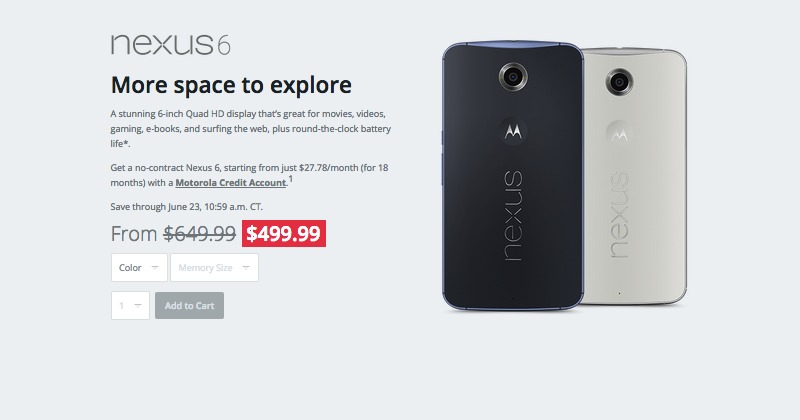800x420 pixels.
Task: Open the Color dropdown
Action: tap(139, 267)
